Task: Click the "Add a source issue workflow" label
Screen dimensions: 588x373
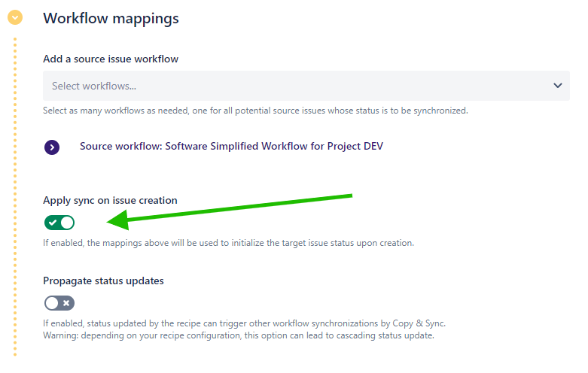Action: coord(110,59)
